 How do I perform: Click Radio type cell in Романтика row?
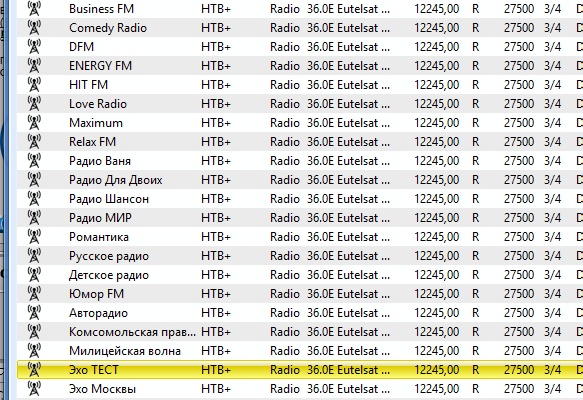285,237
